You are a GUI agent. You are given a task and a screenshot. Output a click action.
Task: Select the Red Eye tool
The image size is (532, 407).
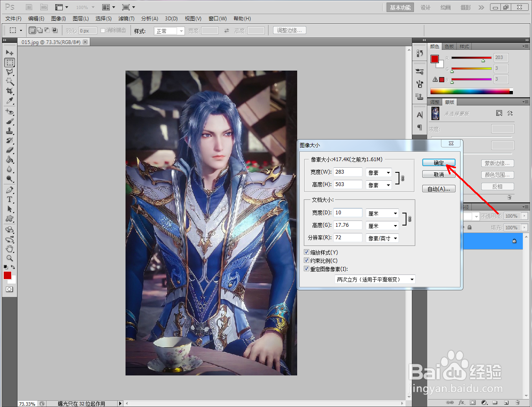tap(10, 112)
